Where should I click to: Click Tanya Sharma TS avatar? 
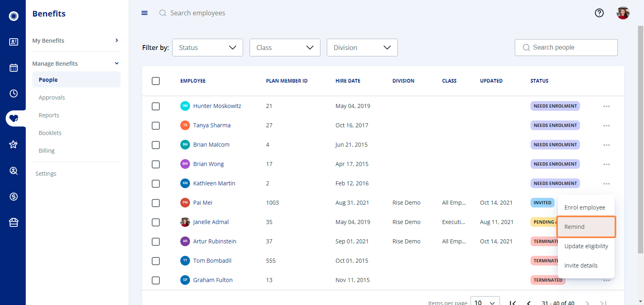[185, 125]
